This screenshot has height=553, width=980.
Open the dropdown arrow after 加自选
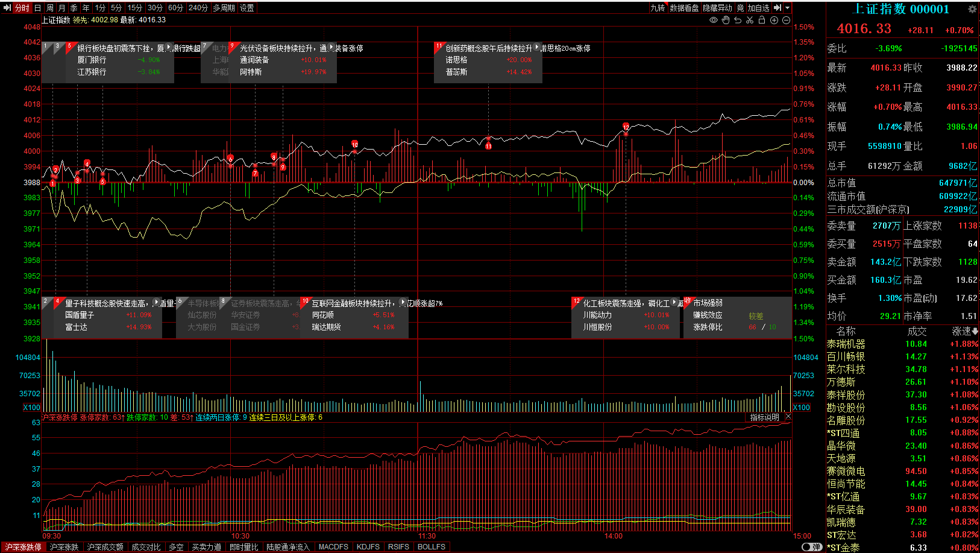(787, 8)
